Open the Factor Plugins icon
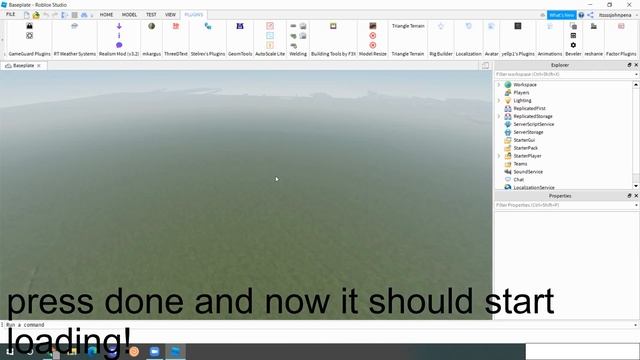The width and height of the screenshot is (640, 360). (x=621, y=26)
